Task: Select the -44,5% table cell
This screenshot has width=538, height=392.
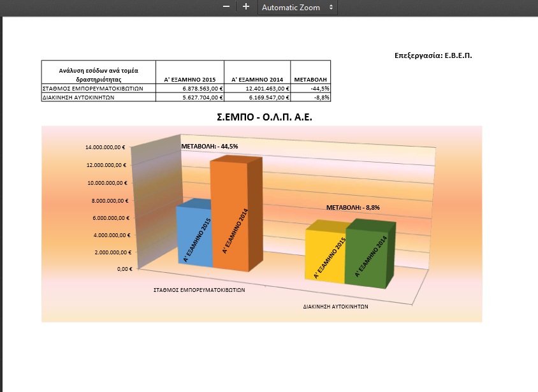Action: click(311, 88)
